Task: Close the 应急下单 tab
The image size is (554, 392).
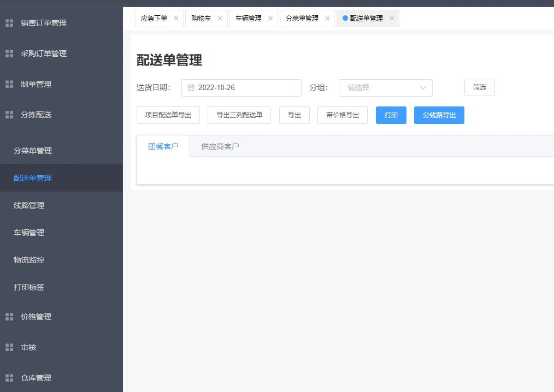Action: pos(176,18)
